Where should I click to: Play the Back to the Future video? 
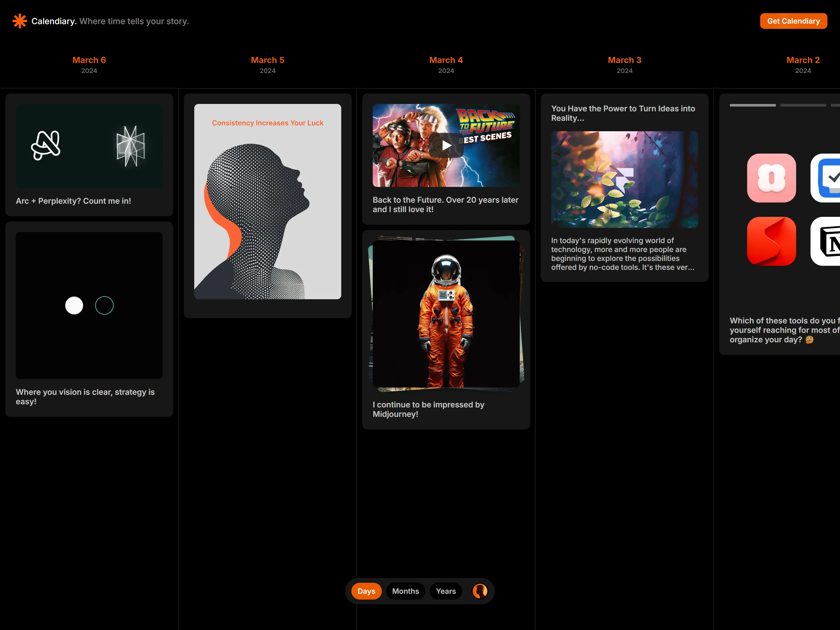446,145
